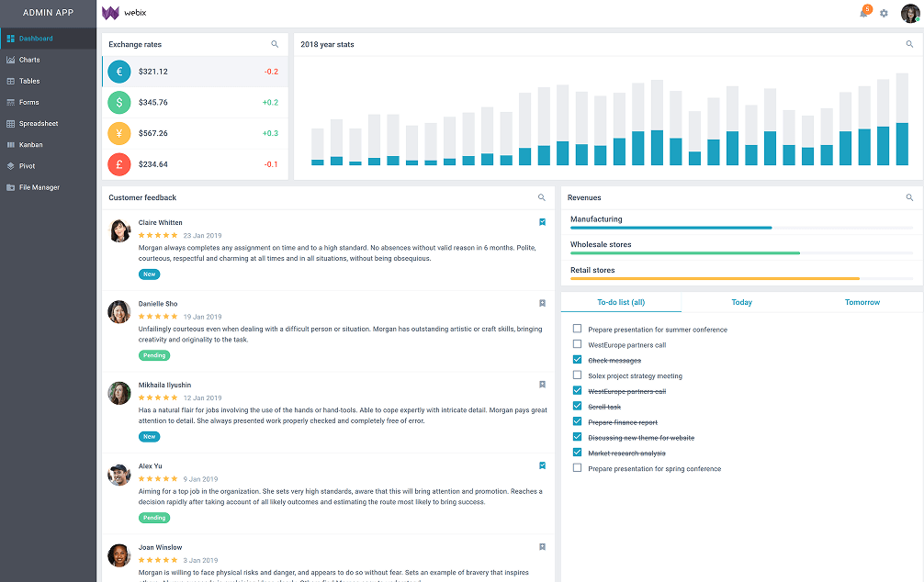Click the Pivot sidebar icon
The image size is (924, 582).
click(x=11, y=166)
